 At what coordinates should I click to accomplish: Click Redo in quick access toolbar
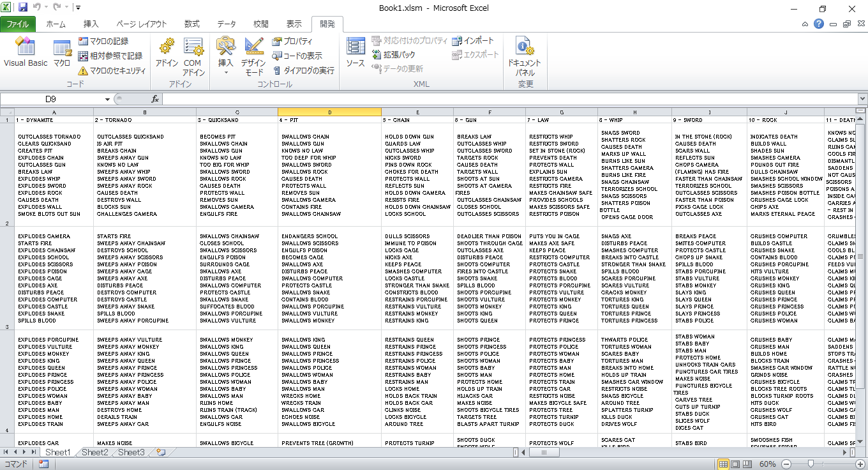(x=57, y=8)
